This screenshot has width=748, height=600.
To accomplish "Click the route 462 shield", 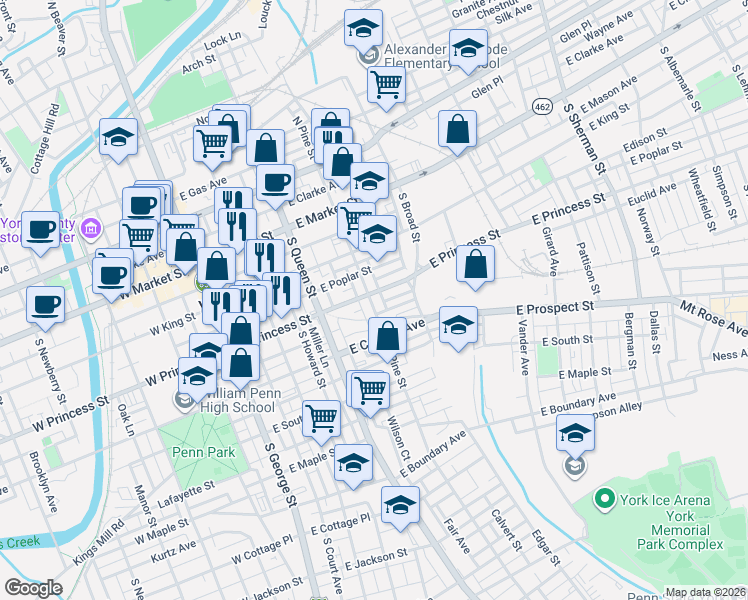I will point(542,106).
